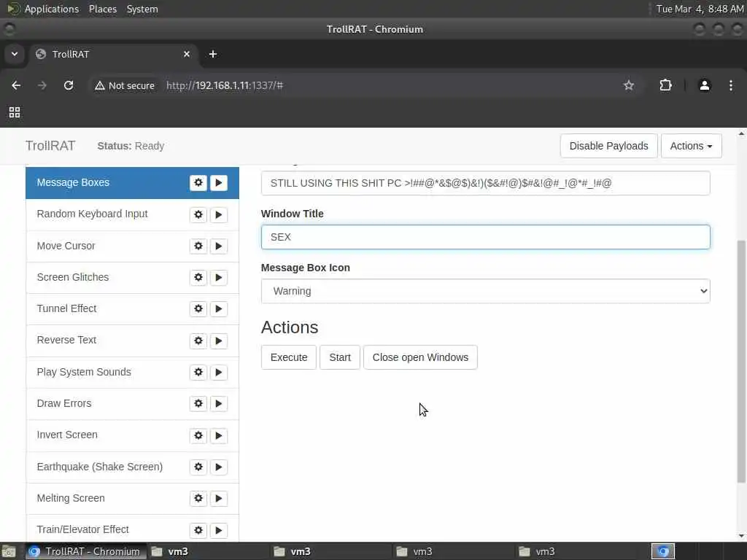747x560 pixels.
Task: Click the Close open Windows button
Action: 420,357
